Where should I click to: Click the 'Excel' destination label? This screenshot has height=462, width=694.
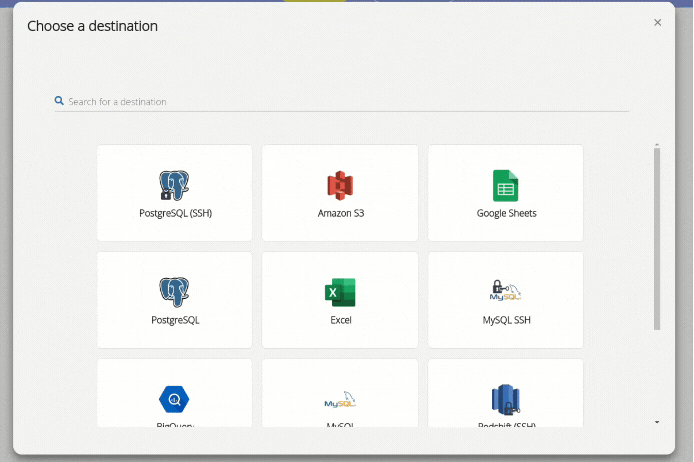340,320
